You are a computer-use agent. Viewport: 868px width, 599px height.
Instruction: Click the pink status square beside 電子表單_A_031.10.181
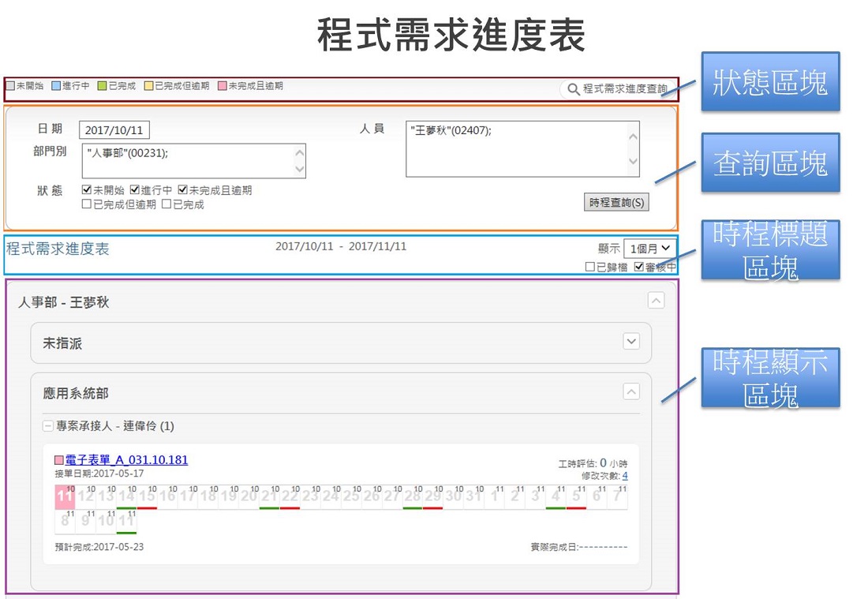58,460
